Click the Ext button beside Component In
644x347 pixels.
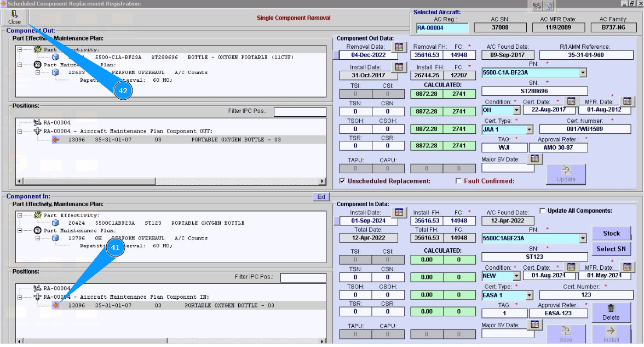coord(321,197)
